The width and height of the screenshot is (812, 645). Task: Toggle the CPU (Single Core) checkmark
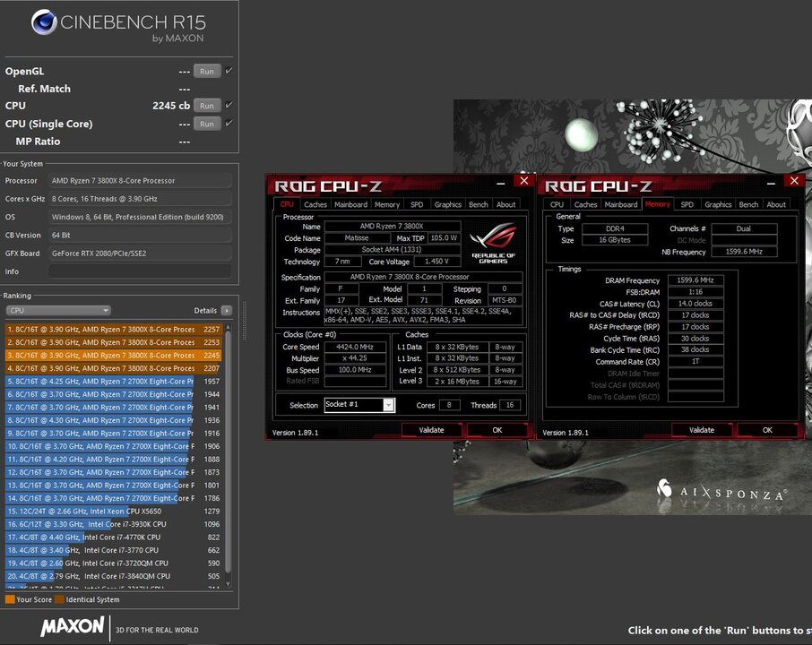click(229, 124)
